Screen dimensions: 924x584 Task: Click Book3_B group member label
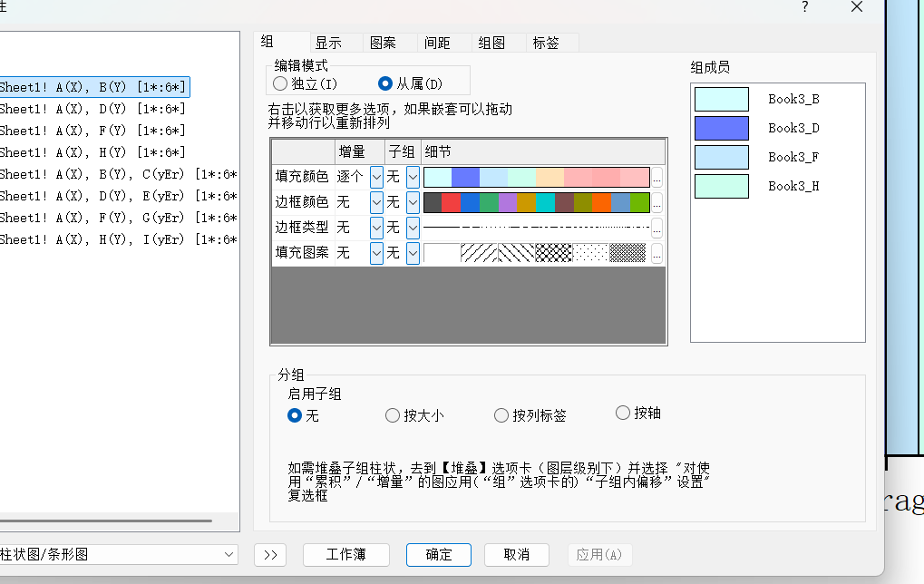click(793, 99)
